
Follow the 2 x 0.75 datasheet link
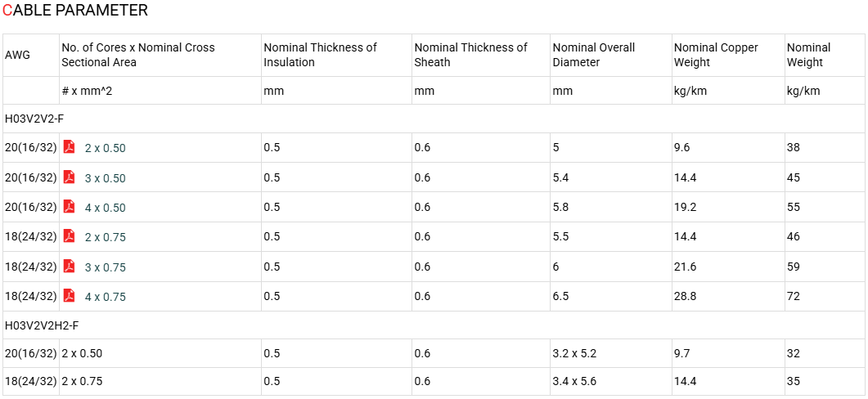click(106, 237)
